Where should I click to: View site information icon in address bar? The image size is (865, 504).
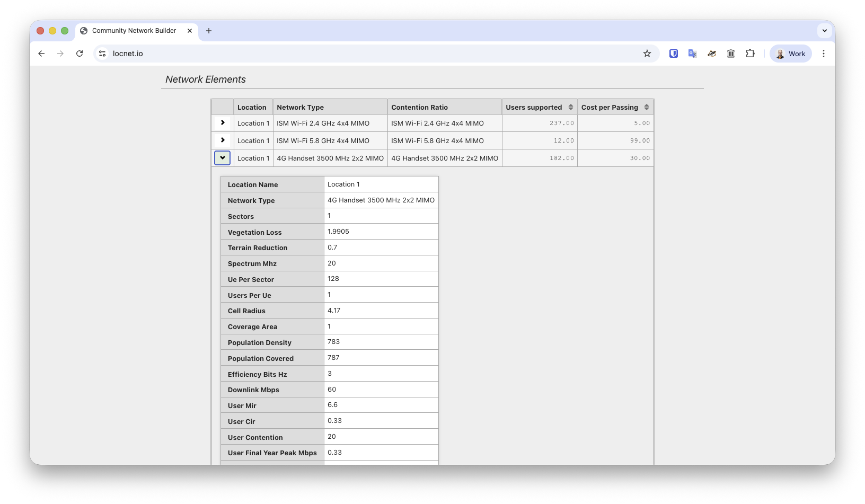103,54
